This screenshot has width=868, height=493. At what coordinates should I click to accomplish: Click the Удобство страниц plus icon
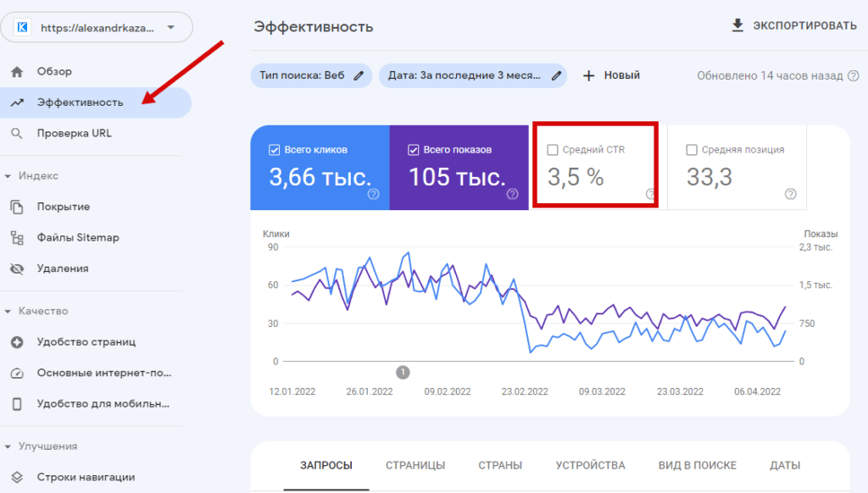pos(17,342)
